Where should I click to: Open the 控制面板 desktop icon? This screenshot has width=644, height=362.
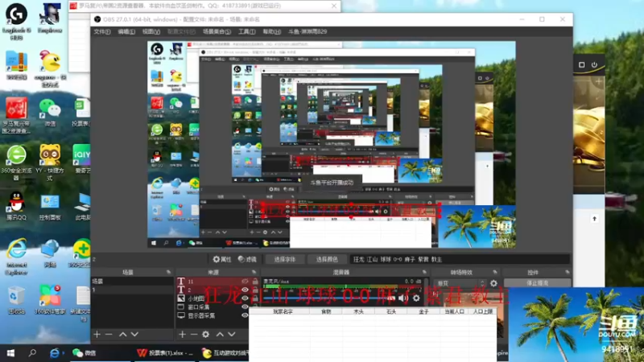[x=50, y=208]
